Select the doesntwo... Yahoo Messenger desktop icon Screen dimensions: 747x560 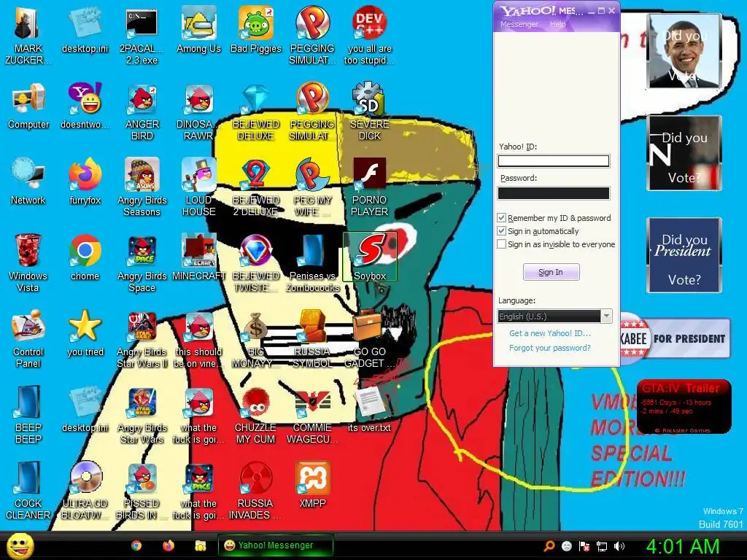point(85,106)
